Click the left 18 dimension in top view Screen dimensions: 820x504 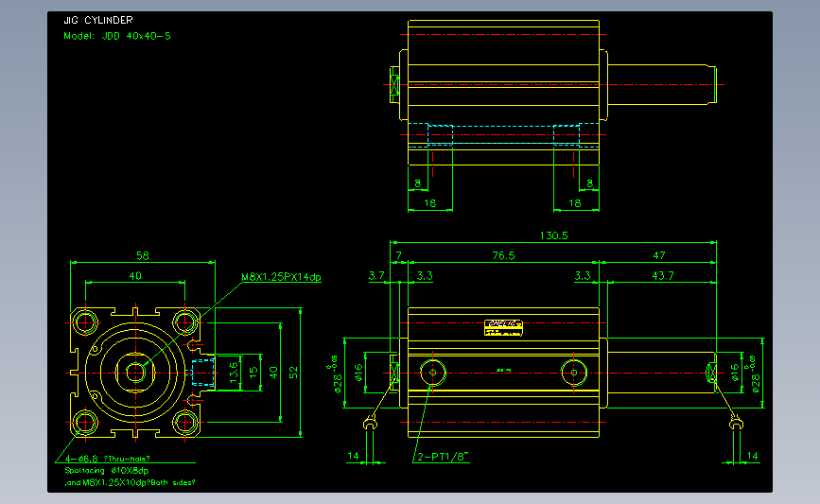[x=430, y=203]
